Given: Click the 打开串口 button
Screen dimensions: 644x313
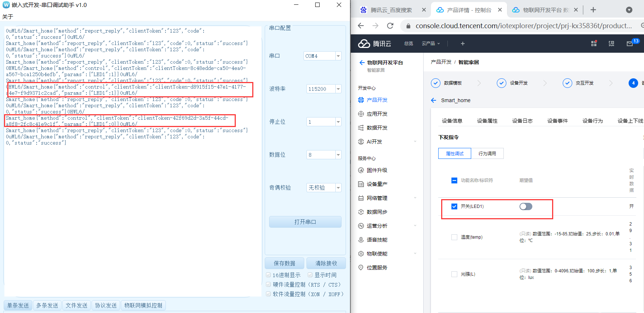Looking at the screenshot, I should (305, 222).
